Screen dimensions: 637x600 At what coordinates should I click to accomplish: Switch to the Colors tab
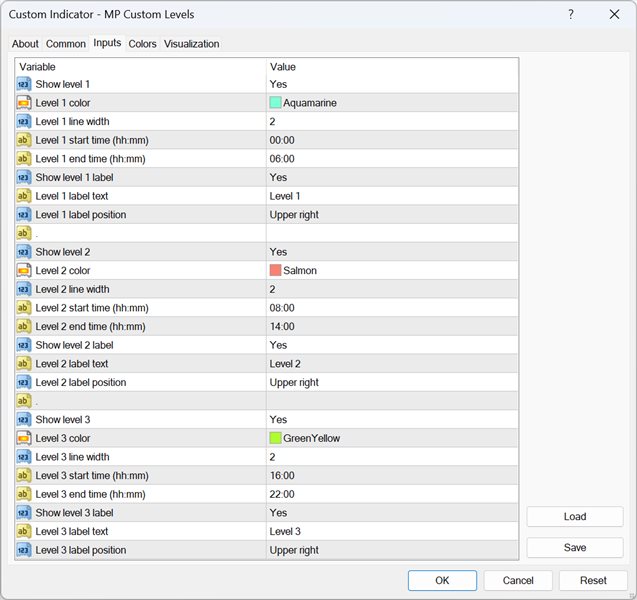tap(142, 44)
